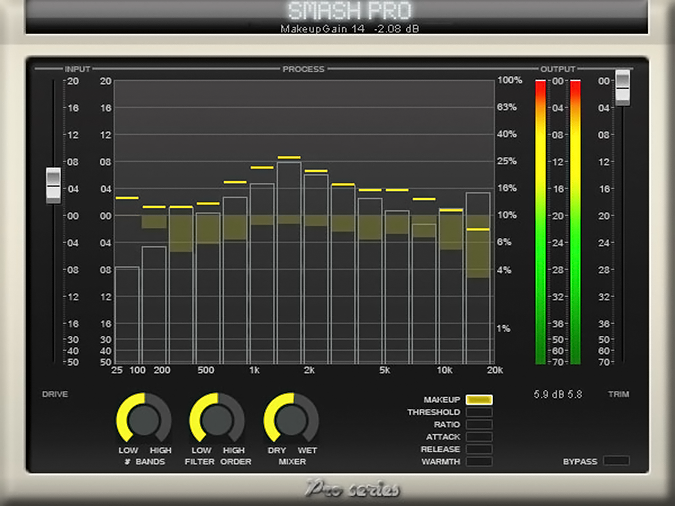Click the input Drive slider handle
Screen dimensions: 675x506
53,185
